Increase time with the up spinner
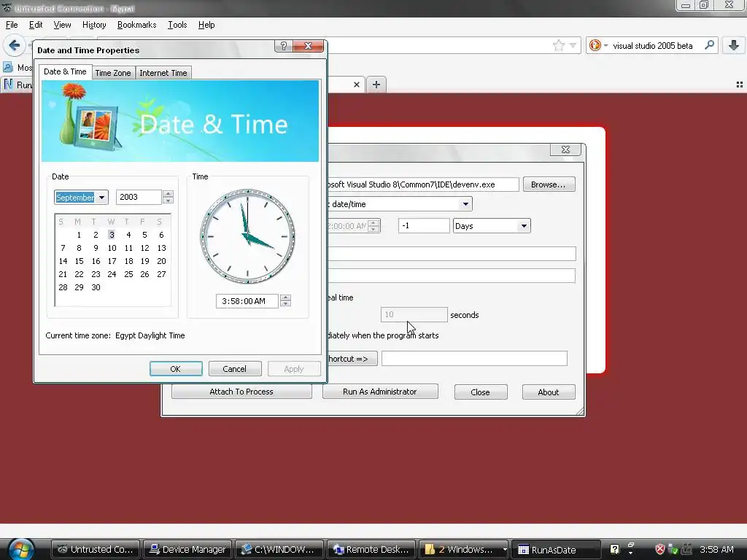The image size is (747, 560). coord(285,297)
